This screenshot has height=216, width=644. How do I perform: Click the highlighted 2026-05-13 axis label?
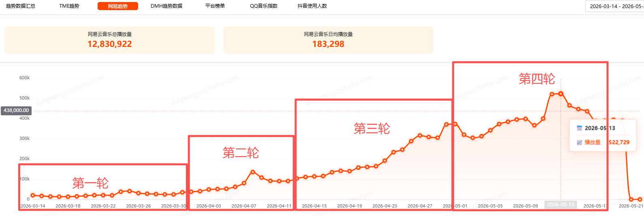tap(561, 205)
